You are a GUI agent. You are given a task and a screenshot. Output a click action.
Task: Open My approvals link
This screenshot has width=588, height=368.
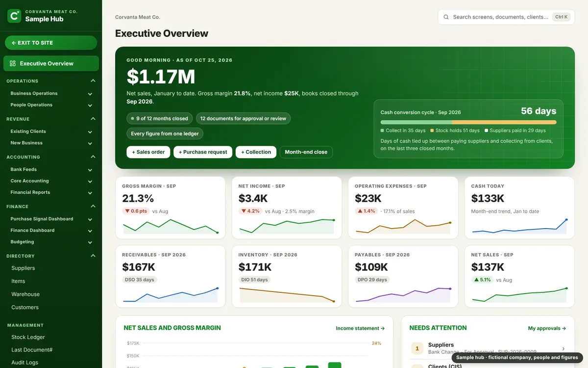pyautogui.click(x=547, y=328)
